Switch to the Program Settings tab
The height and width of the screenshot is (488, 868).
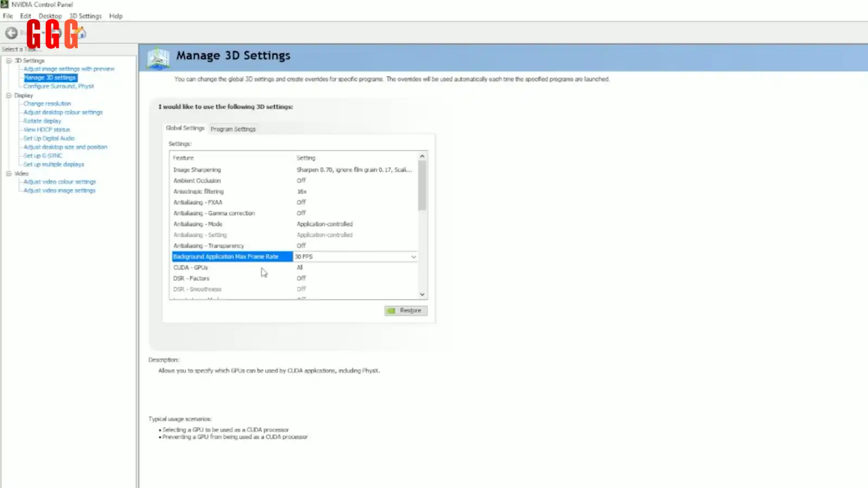[x=233, y=129]
